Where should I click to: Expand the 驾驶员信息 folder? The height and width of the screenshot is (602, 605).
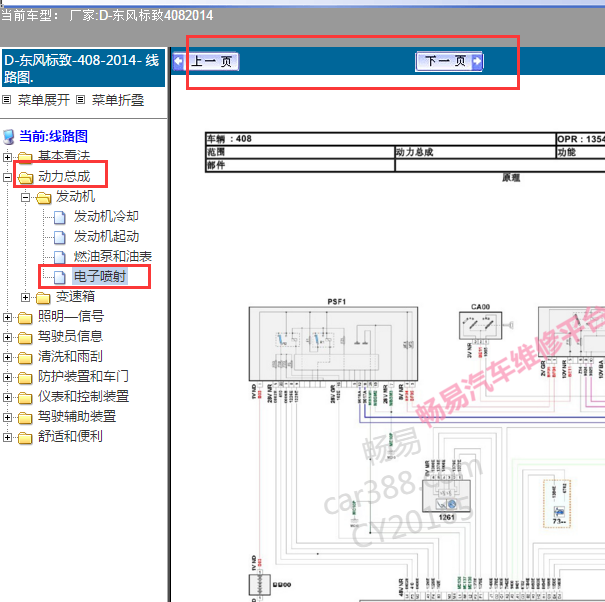pos(7,337)
